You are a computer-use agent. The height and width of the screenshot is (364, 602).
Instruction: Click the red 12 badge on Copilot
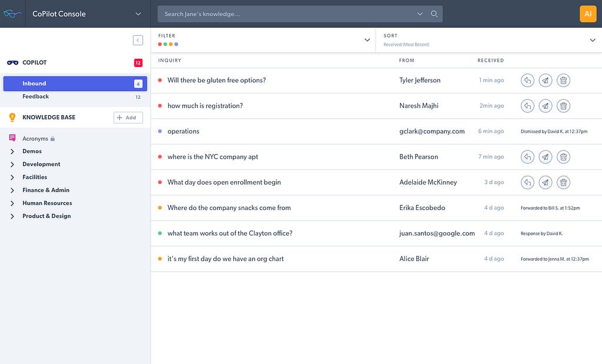pyautogui.click(x=138, y=62)
